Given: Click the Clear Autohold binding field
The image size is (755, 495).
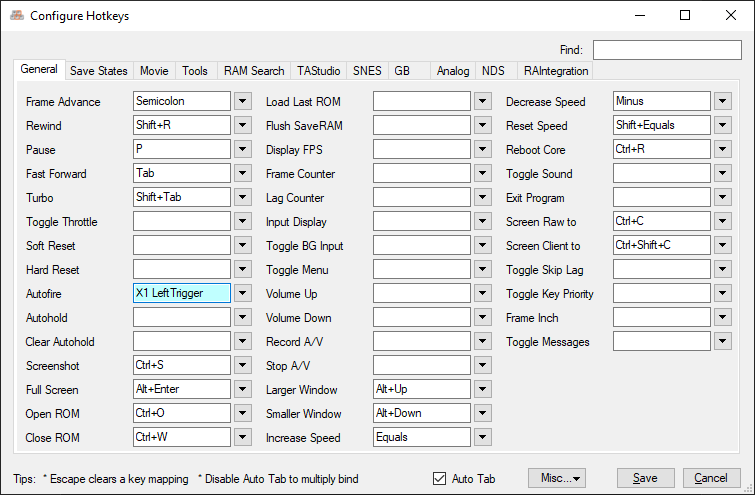Looking at the screenshot, I should (182, 341).
